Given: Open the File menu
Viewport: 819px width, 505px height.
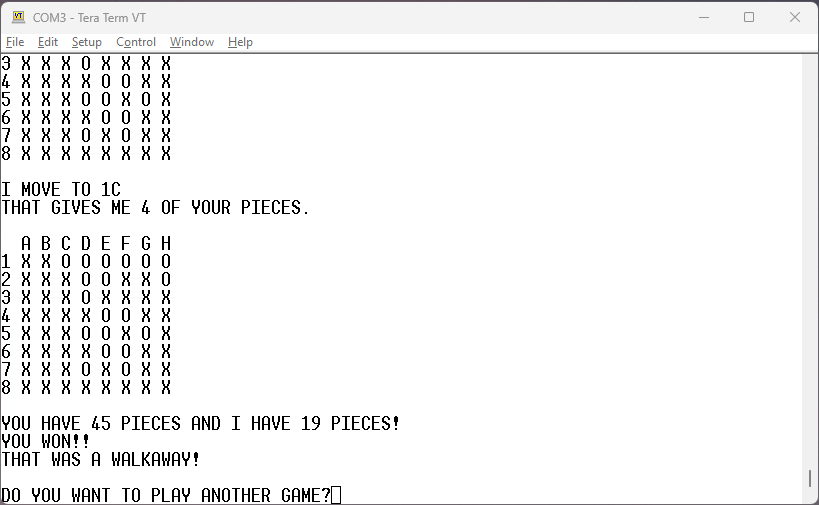Looking at the screenshot, I should click(x=15, y=42).
